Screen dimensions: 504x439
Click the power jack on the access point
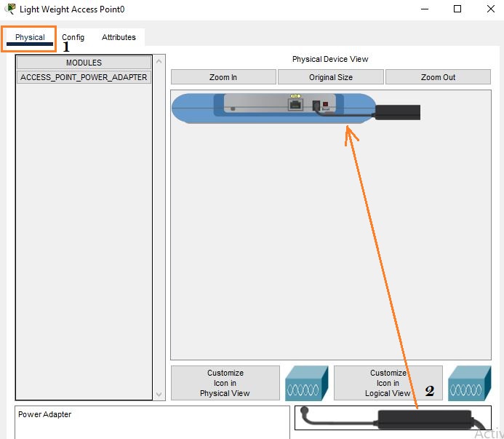pos(316,105)
